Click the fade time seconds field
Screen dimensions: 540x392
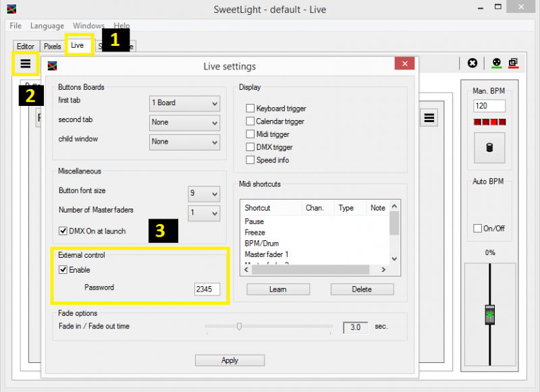[356, 327]
